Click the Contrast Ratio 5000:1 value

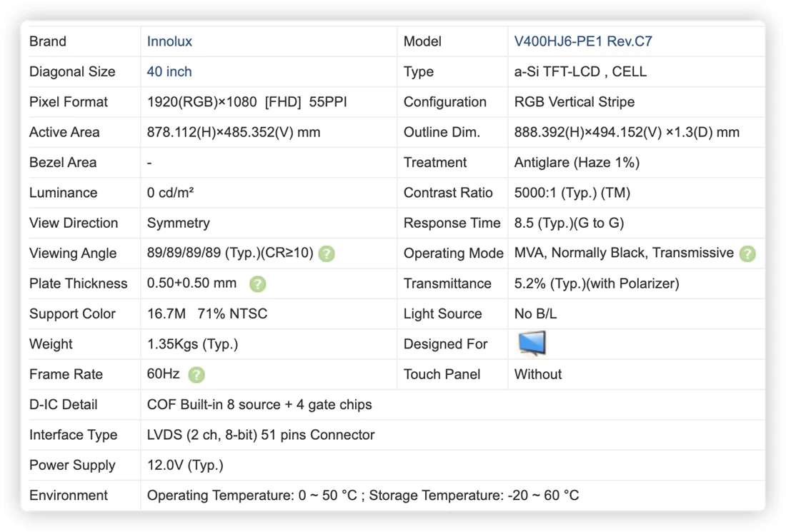click(572, 193)
